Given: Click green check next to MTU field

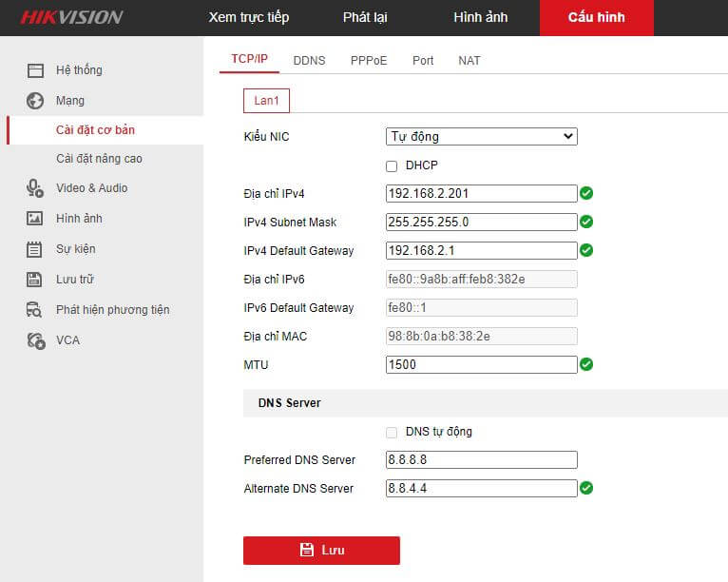Looking at the screenshot, I should point(586,364).
